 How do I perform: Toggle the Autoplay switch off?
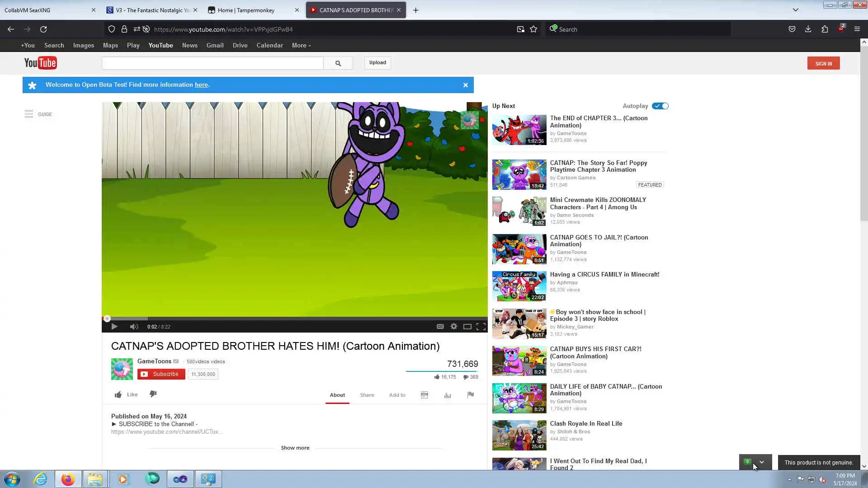pos(660,106)
